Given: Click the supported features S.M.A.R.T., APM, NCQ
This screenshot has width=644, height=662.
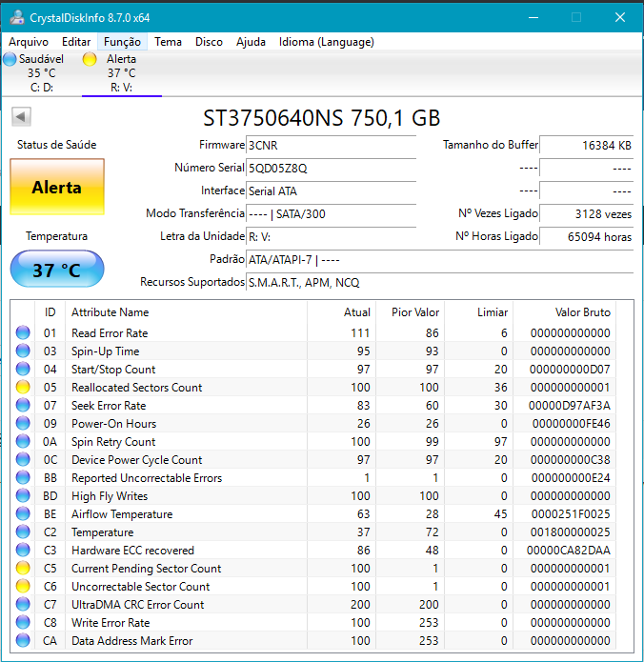Looking at the screenshot, I should (x=439, y=283).
